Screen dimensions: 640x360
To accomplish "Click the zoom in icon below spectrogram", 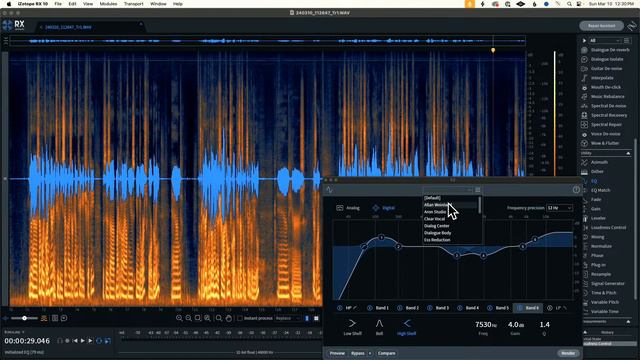I will 179,318.
